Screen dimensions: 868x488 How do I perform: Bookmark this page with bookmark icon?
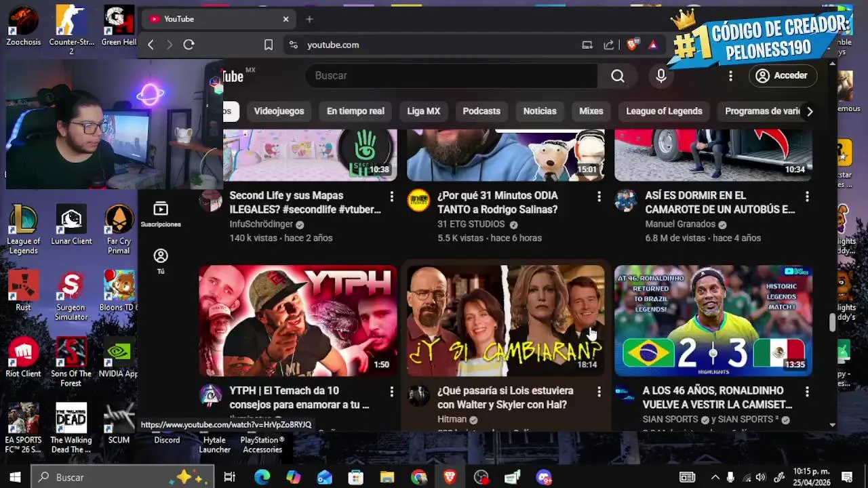pos(269,45)
